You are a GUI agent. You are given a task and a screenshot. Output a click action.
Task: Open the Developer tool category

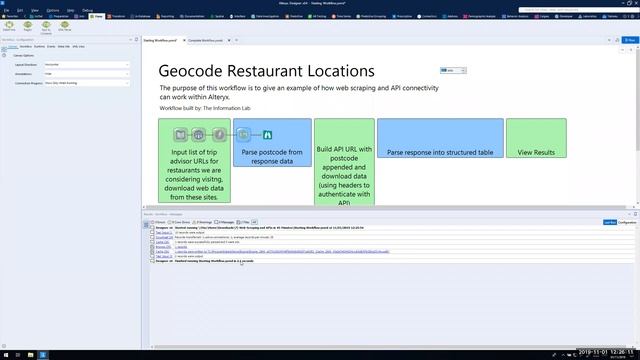tap(564, 16)
